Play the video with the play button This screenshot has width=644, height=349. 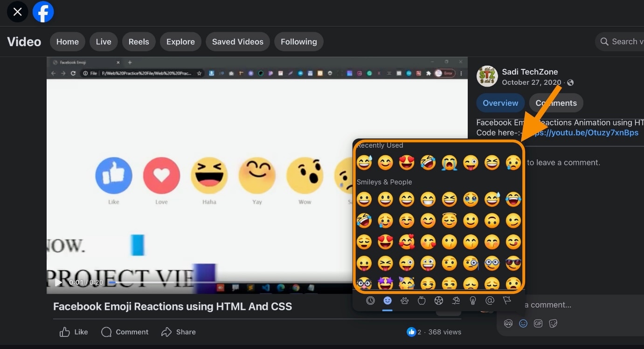(58, 282)
